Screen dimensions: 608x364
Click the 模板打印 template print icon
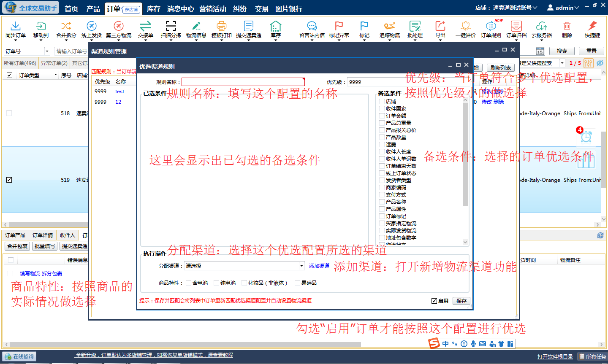pos(222,26)
